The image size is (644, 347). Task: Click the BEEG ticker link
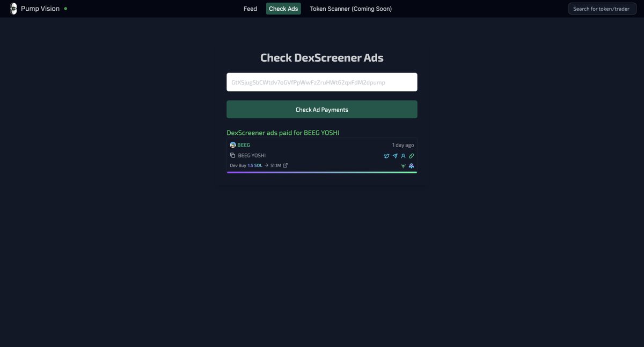tap(244, 145)
